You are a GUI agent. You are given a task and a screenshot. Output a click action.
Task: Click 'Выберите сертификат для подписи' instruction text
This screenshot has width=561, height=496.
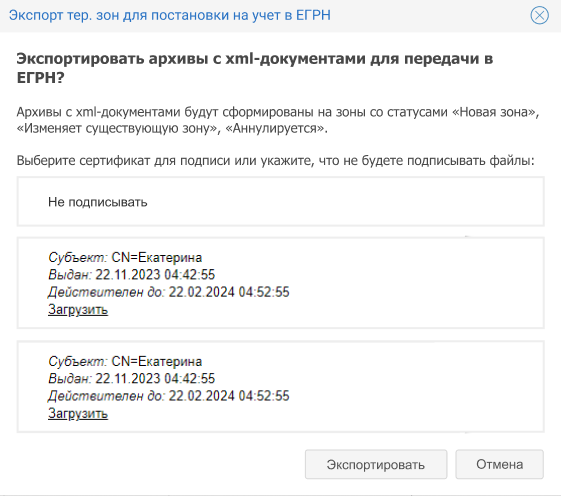coord(275,161)
